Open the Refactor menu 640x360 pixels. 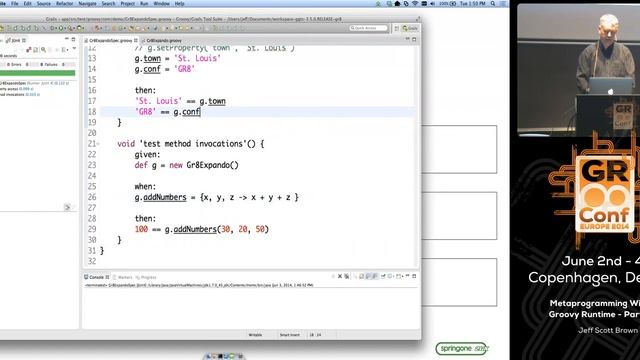tap(64, 3)
